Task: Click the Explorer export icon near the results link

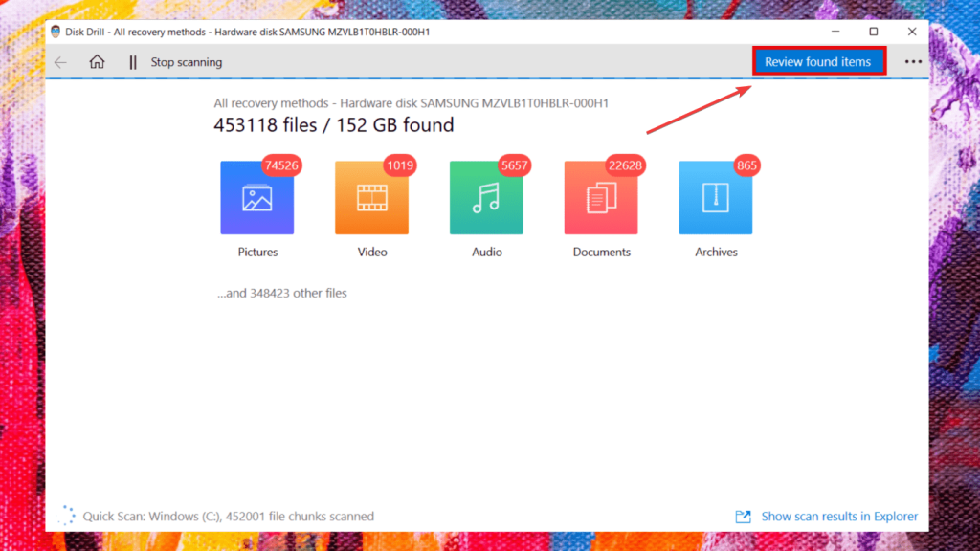Action: point(743,516)
